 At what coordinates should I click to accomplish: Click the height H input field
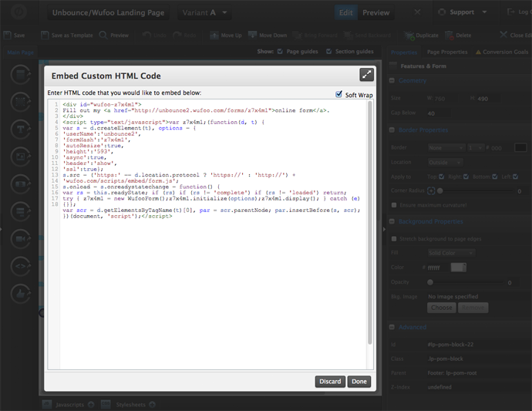pos(489,99)
